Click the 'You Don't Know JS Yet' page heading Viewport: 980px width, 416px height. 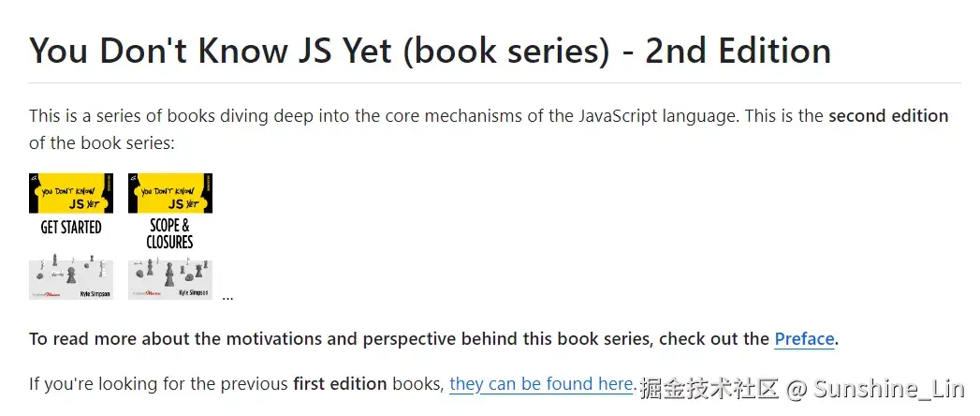[x=430, y=51]
